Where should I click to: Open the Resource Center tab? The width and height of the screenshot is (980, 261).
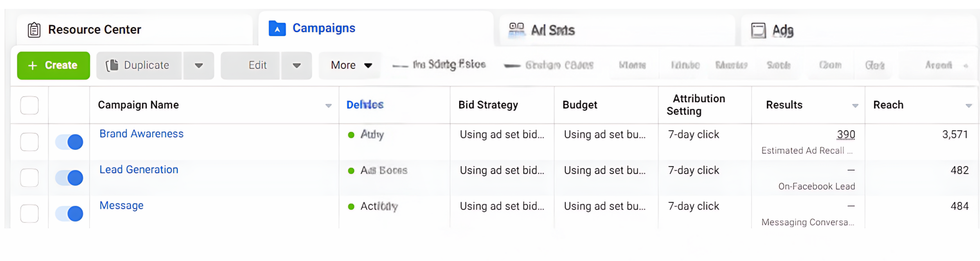click(94, 30)
